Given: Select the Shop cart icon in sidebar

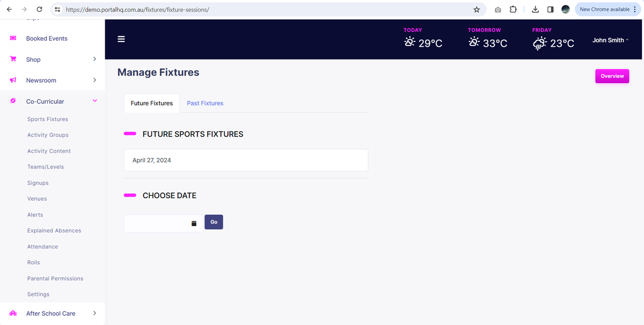Looking at the screenshot, I should tap(13, 59).
